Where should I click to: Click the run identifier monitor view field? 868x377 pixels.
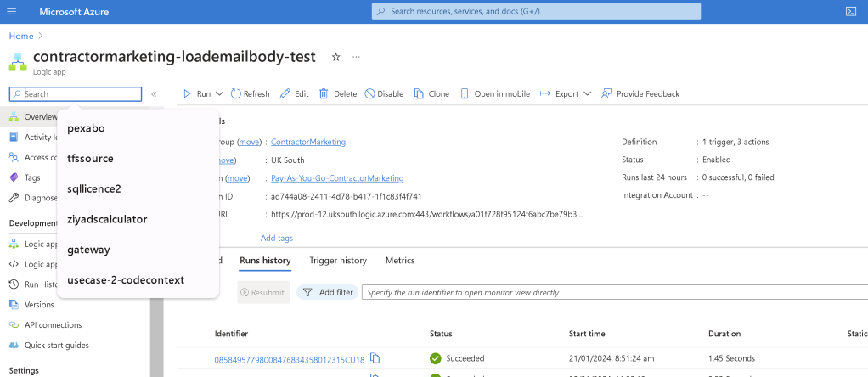(614, 292)
